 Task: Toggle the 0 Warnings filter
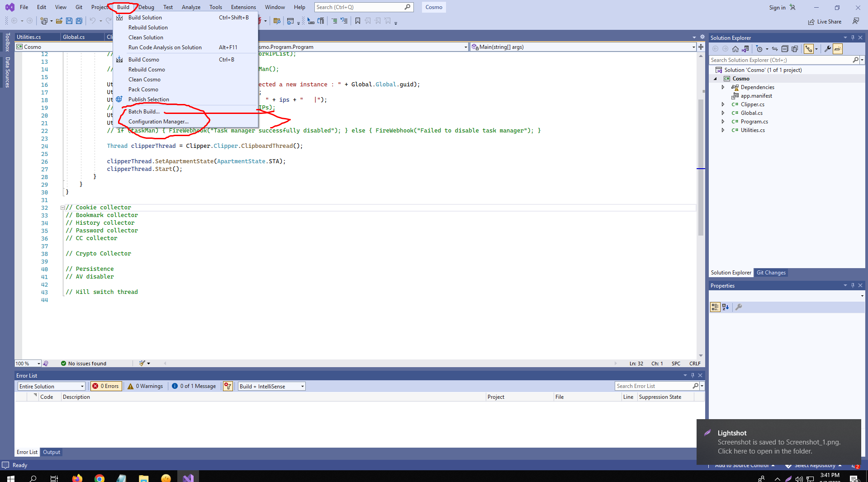pos(145,386)
